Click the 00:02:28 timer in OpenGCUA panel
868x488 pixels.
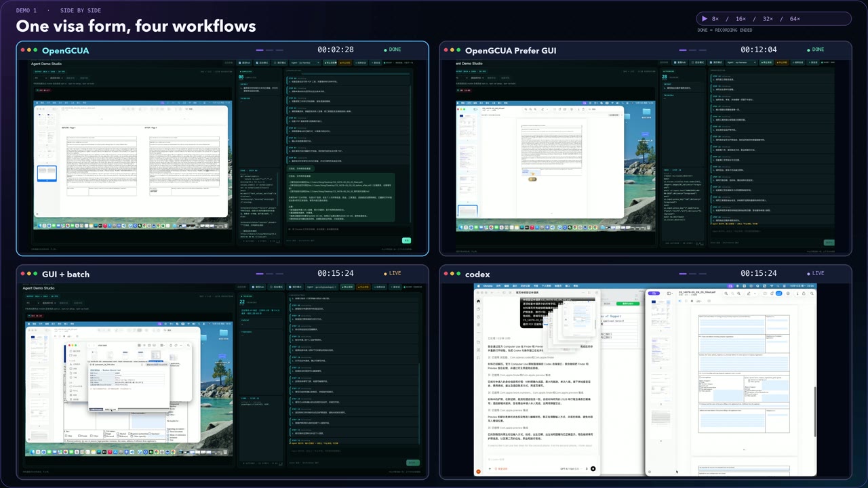(x=336, y=49)
